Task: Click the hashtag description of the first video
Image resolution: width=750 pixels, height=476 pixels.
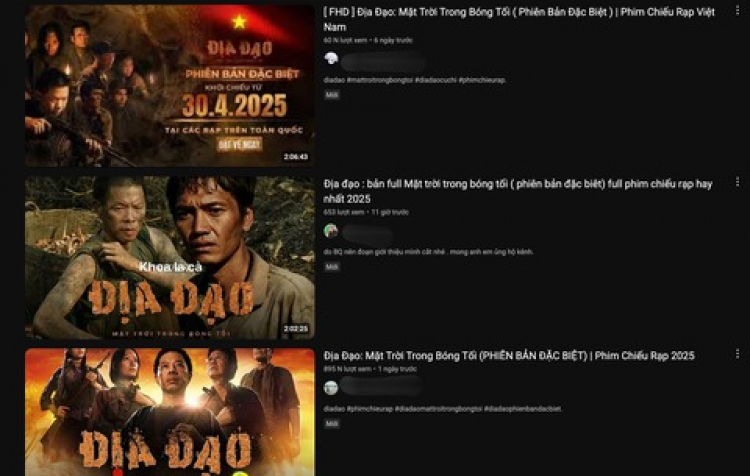Action: point(415,80)
